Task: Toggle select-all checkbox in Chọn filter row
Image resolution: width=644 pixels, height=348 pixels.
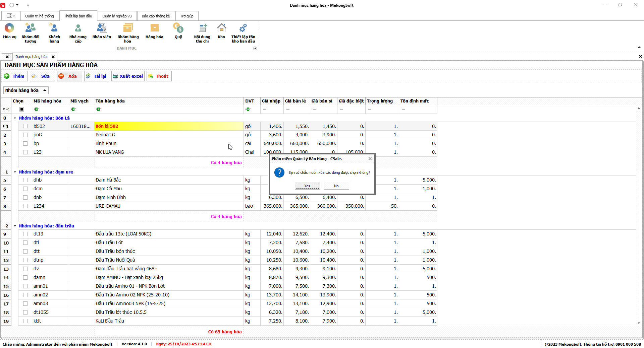Action: (x=22, y=109)
